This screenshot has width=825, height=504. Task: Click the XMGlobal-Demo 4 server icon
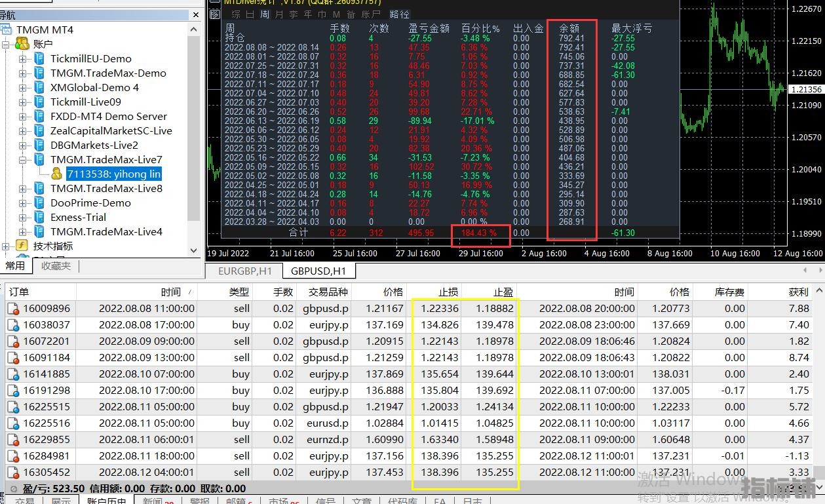[x=39, y=88]
